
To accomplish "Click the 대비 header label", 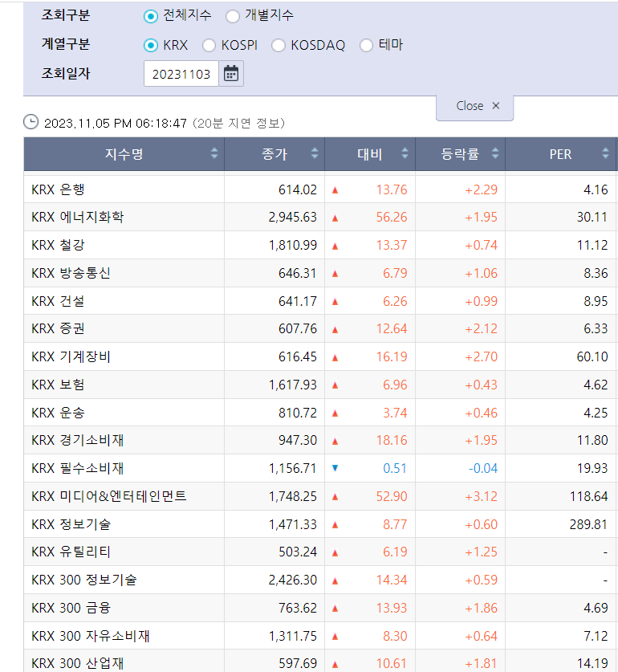I will click(x=370, y=154).
